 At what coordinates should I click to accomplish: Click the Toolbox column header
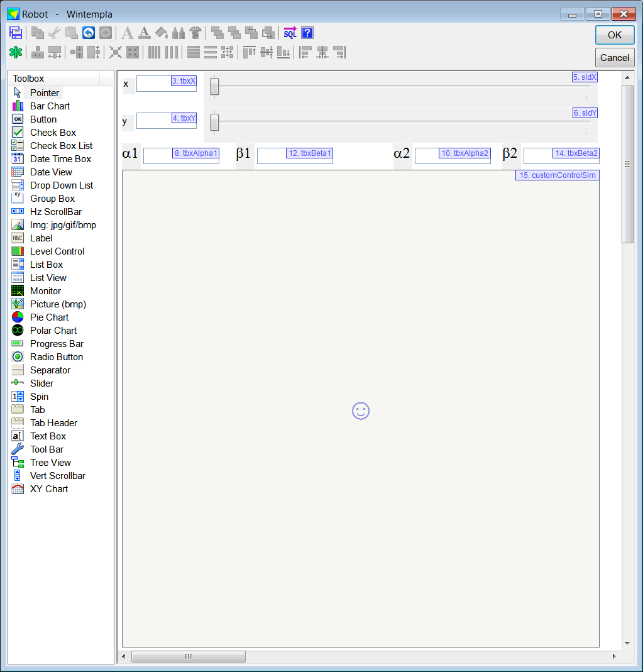(55, 79)
